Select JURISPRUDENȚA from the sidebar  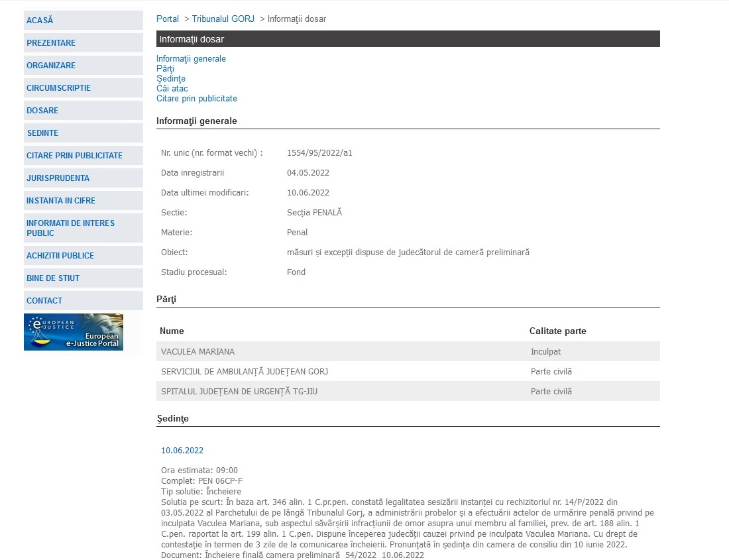pyautogui.click(x=58, y=178)
